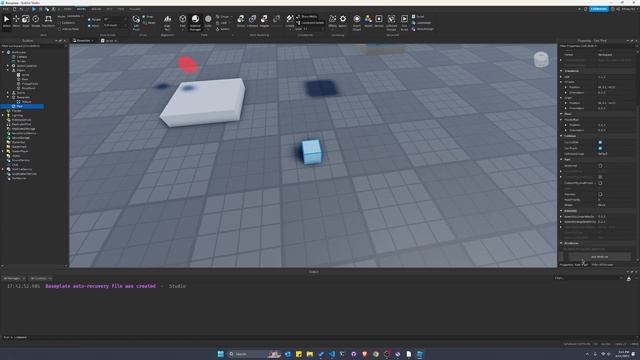Insert a new Script from the ribbon

[418, 17]
